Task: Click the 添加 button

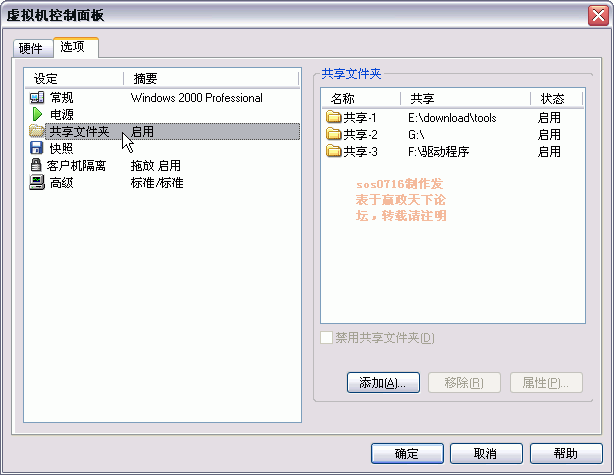Action: coord(382,383)
